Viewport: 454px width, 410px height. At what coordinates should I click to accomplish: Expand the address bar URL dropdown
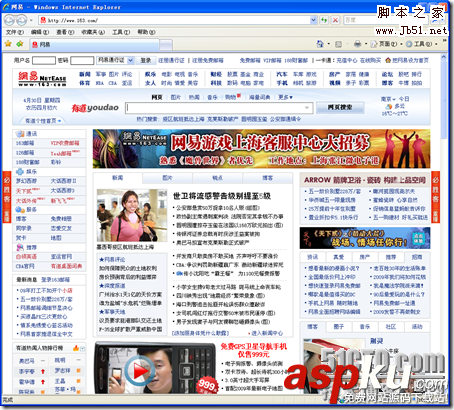click(313, 20)
